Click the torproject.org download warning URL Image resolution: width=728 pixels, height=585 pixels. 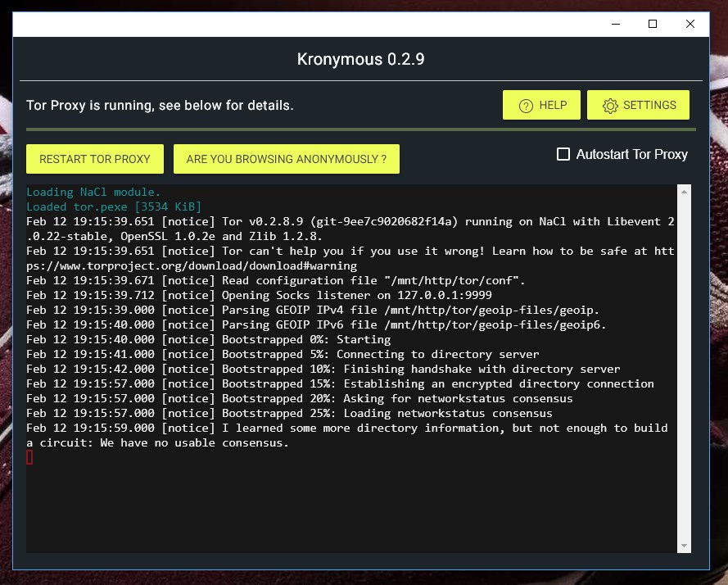click(x=192, y=265)
